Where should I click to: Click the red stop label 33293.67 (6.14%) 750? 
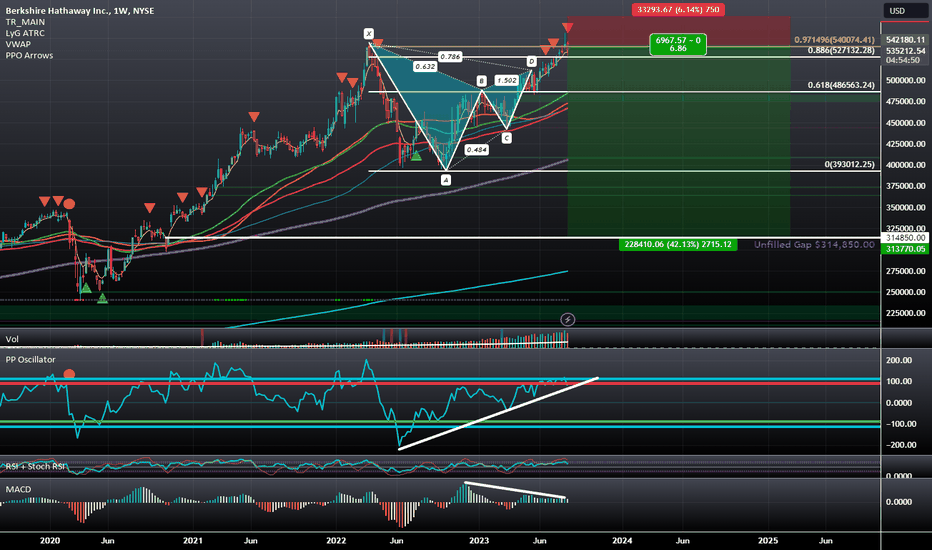click(678, 10)
